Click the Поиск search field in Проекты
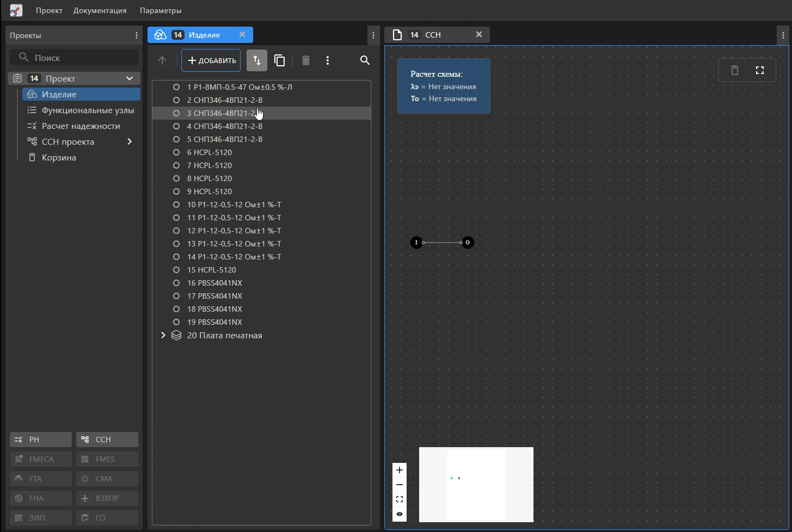The image size is (792, 532). [74, 58]
